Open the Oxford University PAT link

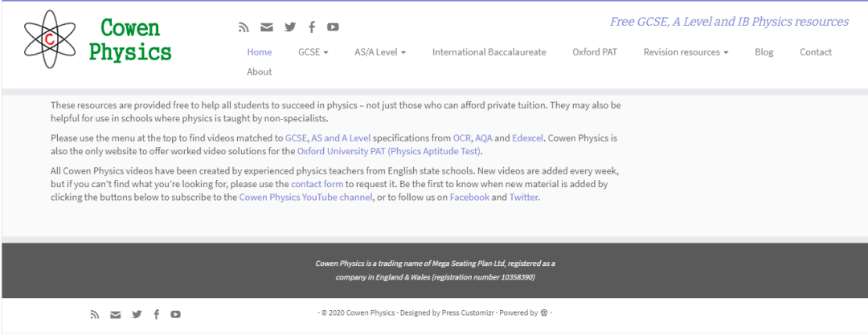pyautogui.click(x=390, y=150)
